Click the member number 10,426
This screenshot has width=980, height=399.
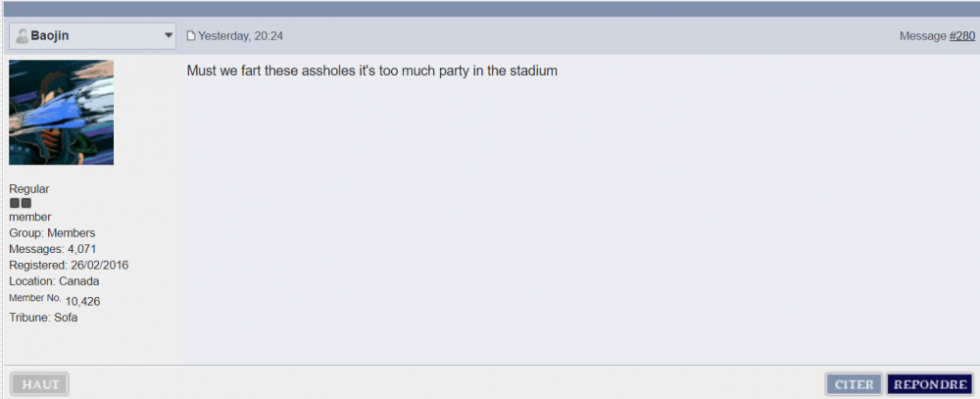pyautogui.click(x=82, y=300)
